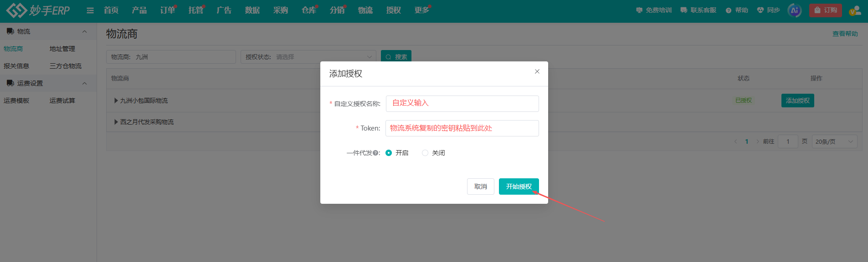
Task: Click the 妙手ERP logo
Action: coord(38,10)
